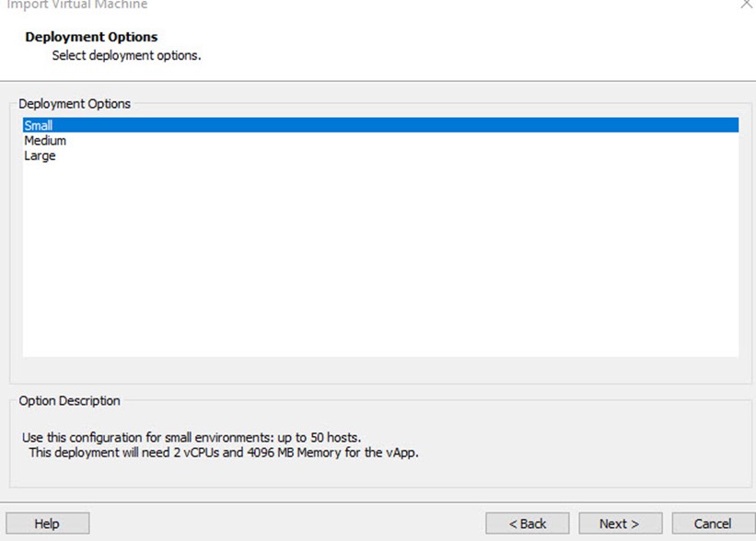The width and height of the screenshot is (756, 541).
Task: Click the '50 hosts' text in description
Action: point(334,437)
